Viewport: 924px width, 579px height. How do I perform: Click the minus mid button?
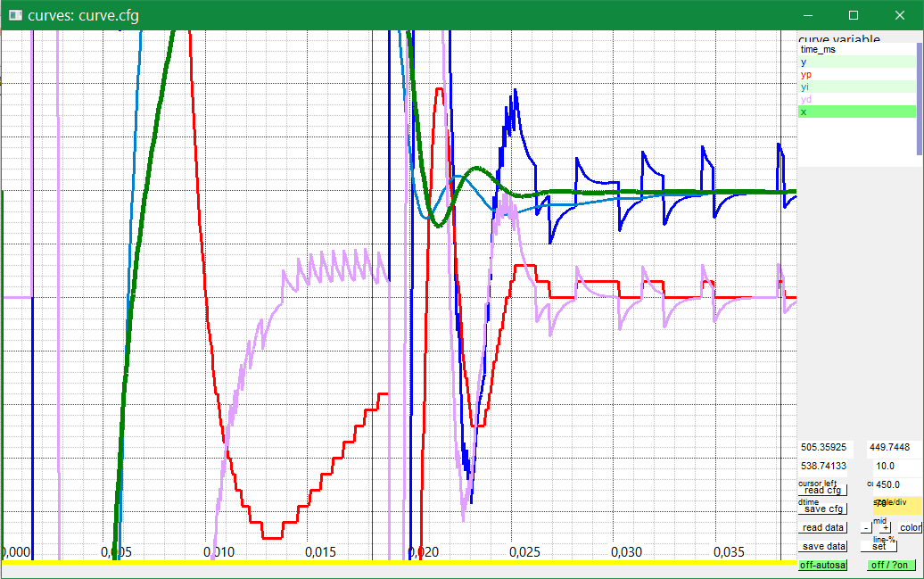point(866,528)
